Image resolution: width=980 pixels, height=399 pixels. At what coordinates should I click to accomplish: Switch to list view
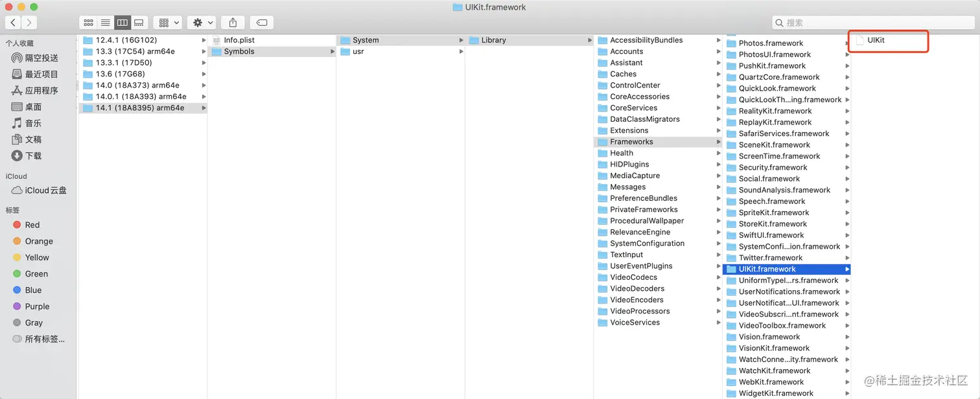[x=105, y=23]
